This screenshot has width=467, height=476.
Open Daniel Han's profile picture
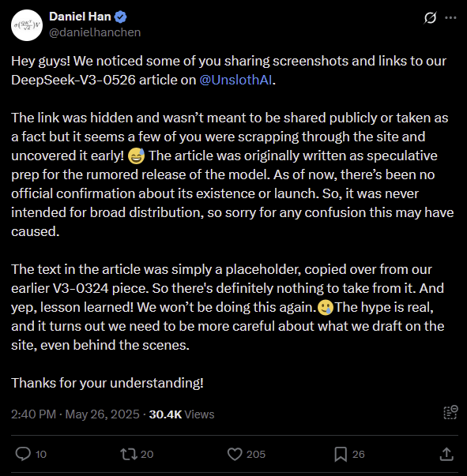pyautogui.click(x=27, y=25)
